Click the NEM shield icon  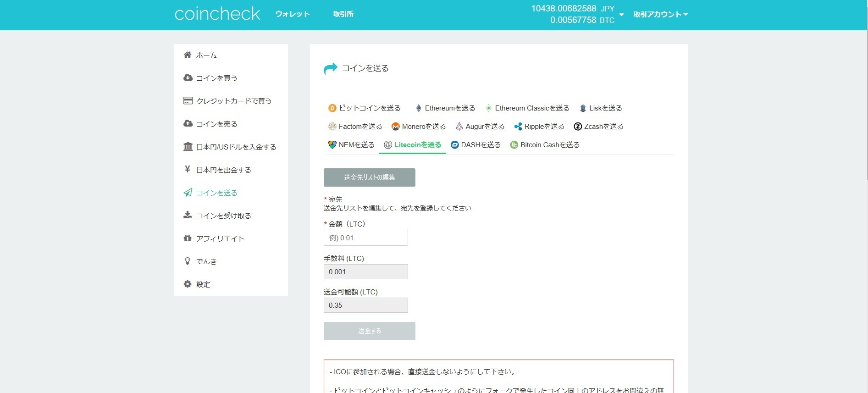click(332, 145)
